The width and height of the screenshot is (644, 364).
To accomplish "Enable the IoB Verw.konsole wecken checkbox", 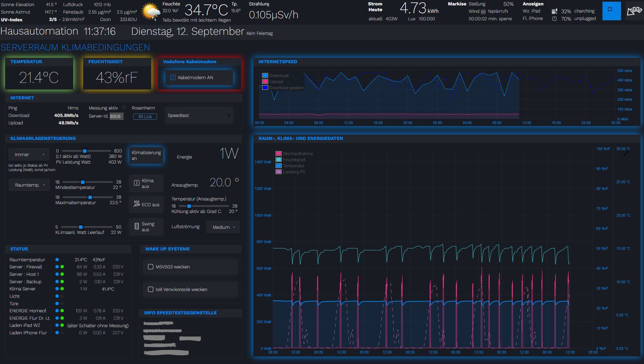I will coord(151,289).
